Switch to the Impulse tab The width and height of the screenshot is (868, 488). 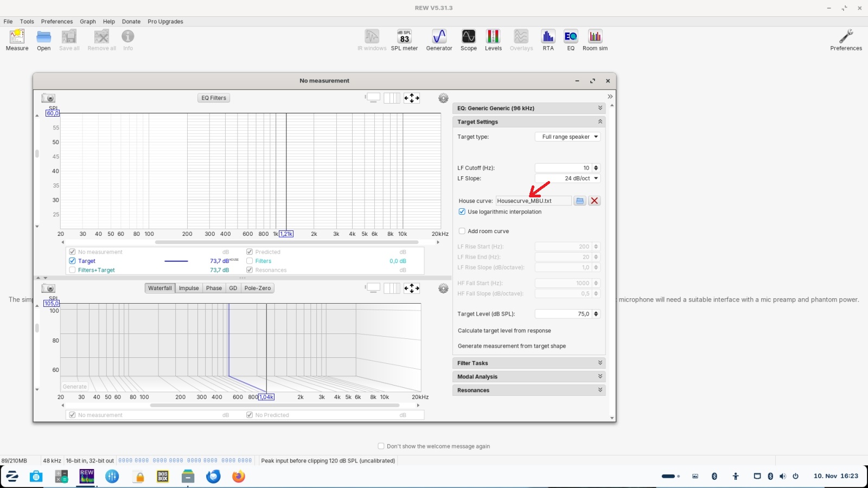click(x=189, y=288)
